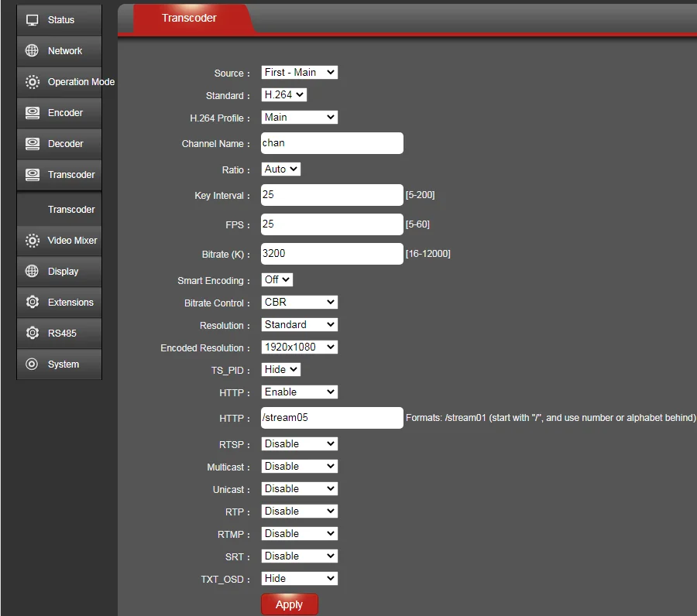Open the Source dropdown
The width and height of the screenshot is (697, 616).
299,73
